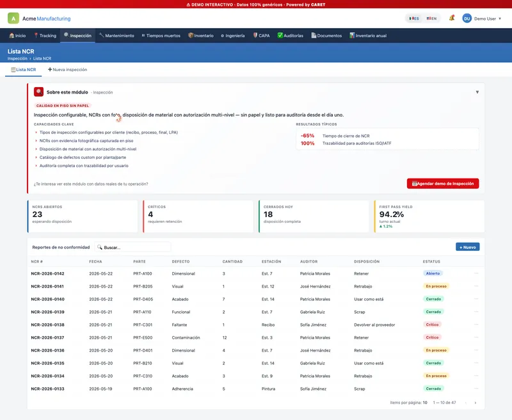Click Abierto status badge of NCR-2026-0142
This screenshot has width=512, height=420.
click(x=433, y=273)
